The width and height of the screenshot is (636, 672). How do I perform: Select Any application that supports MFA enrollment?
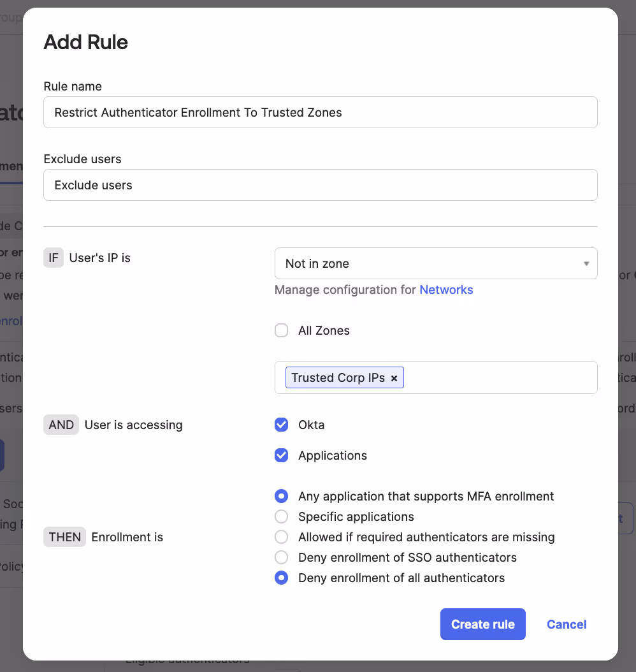click(282, 496)
